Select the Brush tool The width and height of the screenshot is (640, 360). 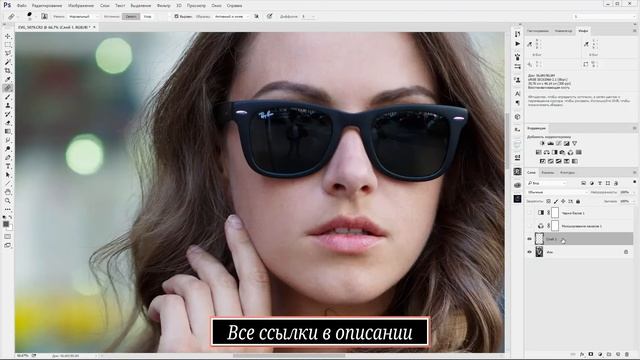[8, 97]
